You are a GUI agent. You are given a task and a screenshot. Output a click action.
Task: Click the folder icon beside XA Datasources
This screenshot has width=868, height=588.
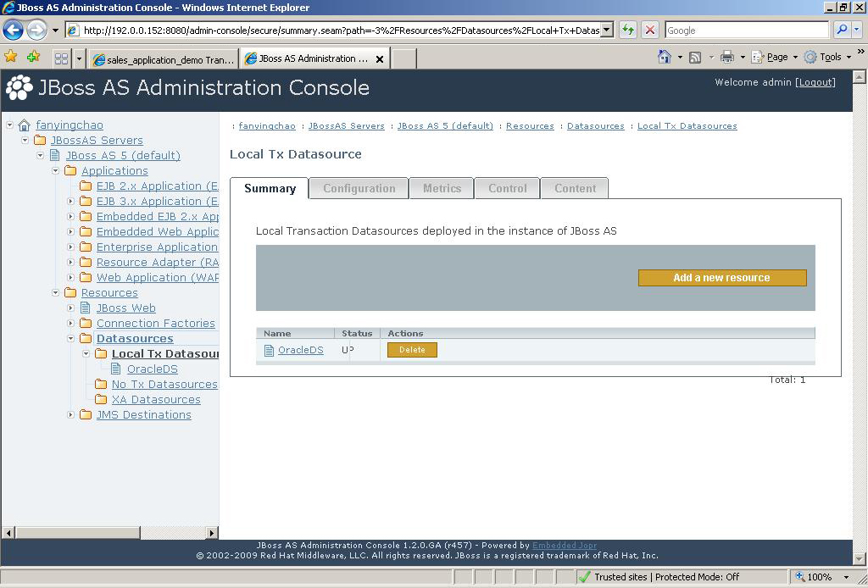point(101,399)
